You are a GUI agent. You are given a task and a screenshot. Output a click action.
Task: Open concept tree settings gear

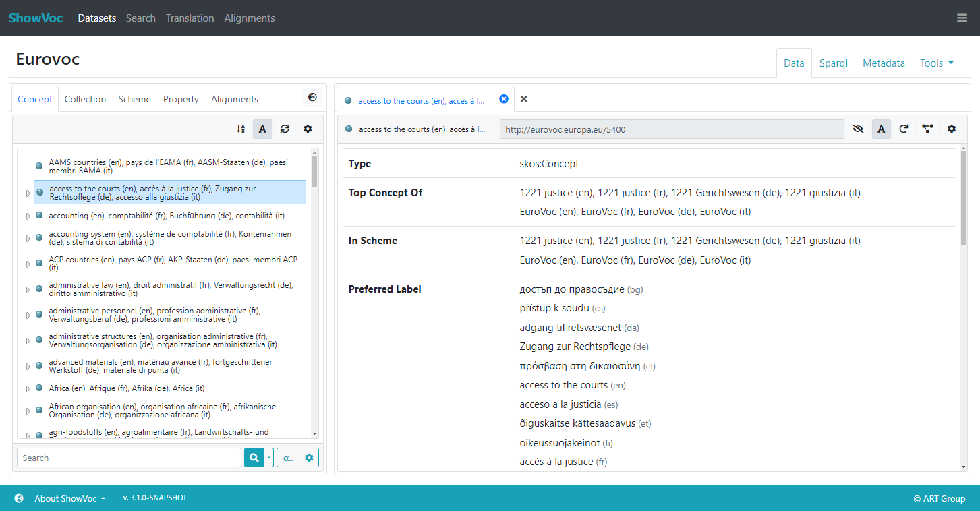308,129
